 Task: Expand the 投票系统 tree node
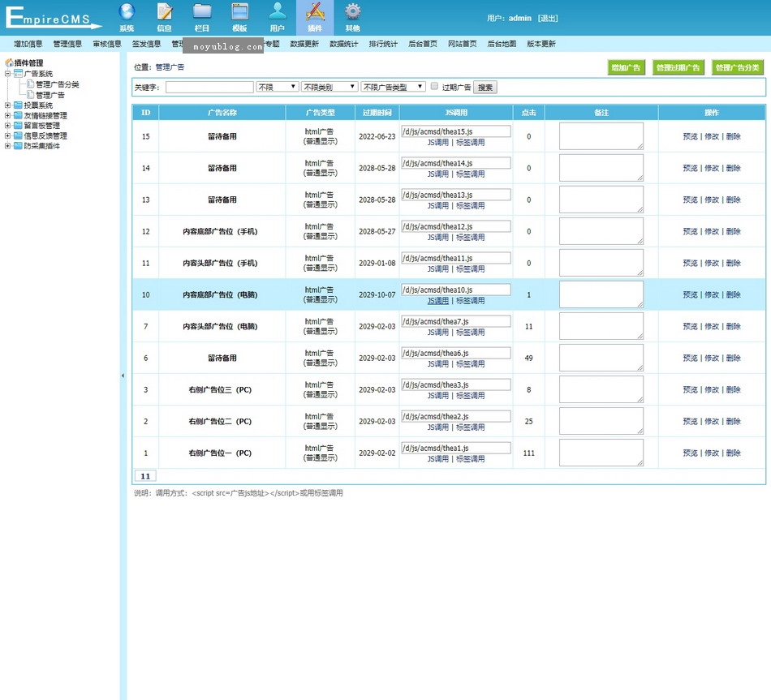[x=7, y=105]
